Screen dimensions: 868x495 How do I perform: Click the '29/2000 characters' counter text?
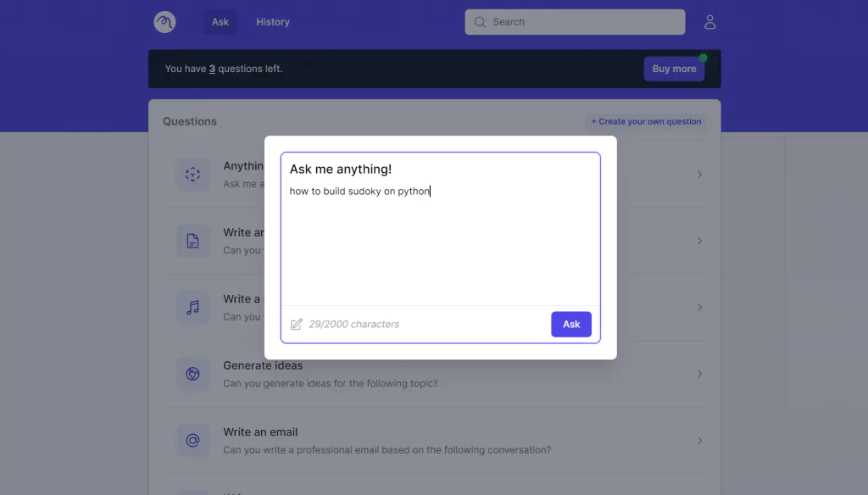[353, 325]
